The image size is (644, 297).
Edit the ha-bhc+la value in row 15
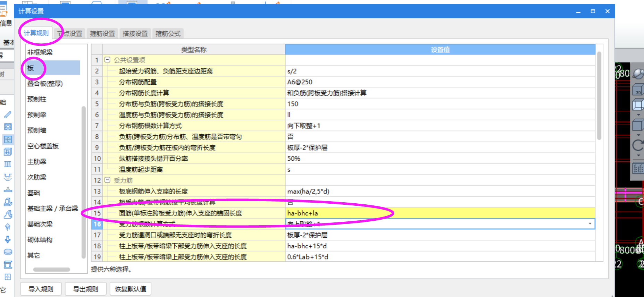440,213
